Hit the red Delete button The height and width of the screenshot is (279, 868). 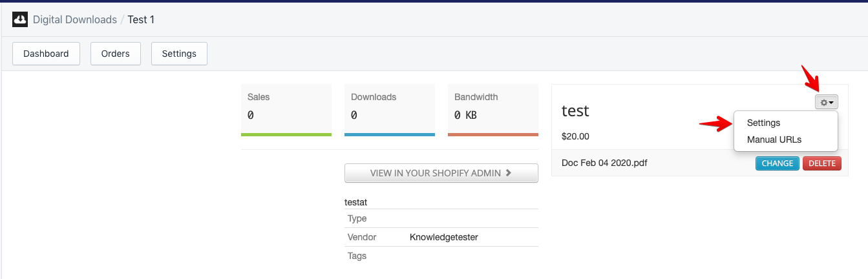tap(822, 163)
